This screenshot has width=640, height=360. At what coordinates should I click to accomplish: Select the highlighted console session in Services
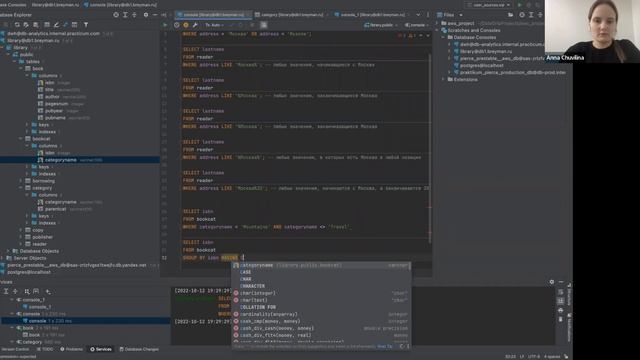click(85, 321)
